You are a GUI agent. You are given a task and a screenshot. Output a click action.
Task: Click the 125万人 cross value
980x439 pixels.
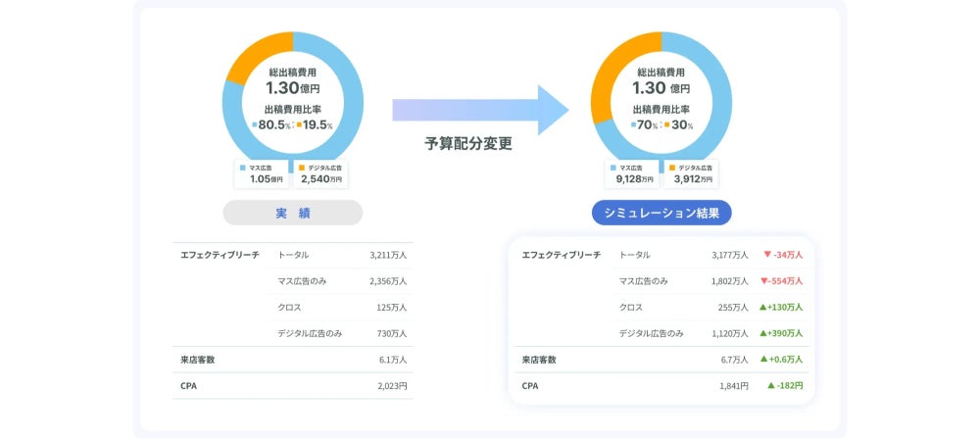point(393,308)
